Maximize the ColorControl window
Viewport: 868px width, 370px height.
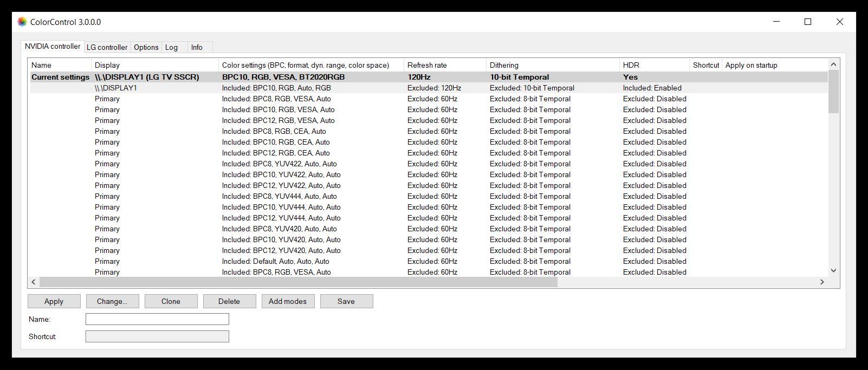[808, 22]
